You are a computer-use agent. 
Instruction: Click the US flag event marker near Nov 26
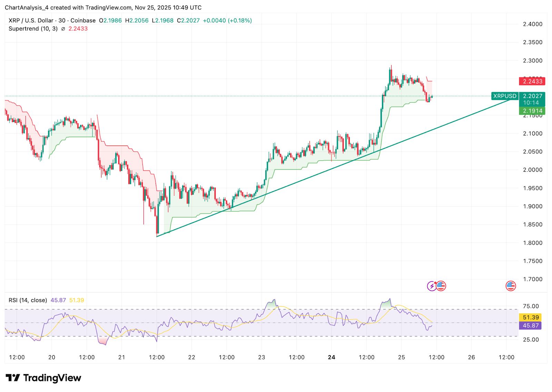click(x=511, y=285)
